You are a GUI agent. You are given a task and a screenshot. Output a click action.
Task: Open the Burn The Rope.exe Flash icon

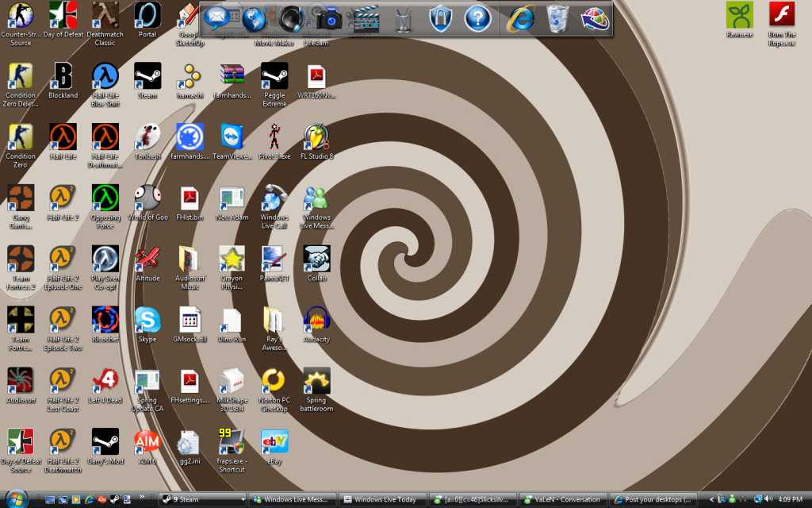(x=782, y=16)
